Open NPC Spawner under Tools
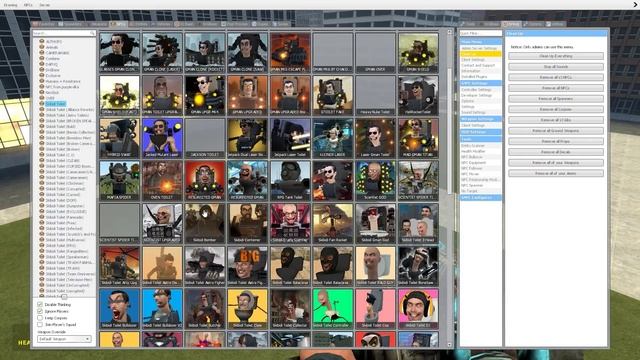The height and width of the screenshot is (360, 640). click(481, 185)
